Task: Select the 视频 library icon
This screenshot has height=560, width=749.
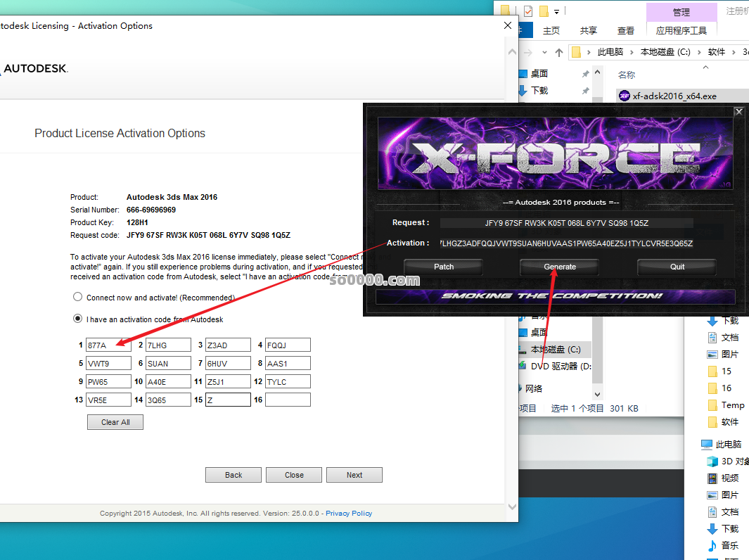Action: 711,478
